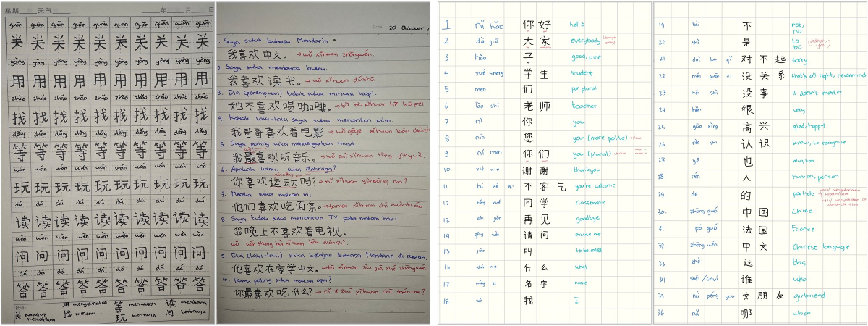
Task: Click the sentence 我最喜欢听音乐。
Action: click(x=273, y=157)
